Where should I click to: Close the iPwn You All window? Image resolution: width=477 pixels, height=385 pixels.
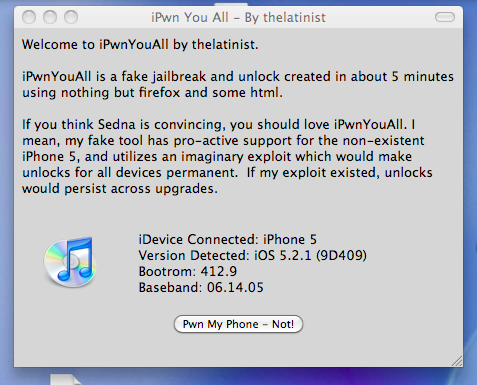click(29, 17)
